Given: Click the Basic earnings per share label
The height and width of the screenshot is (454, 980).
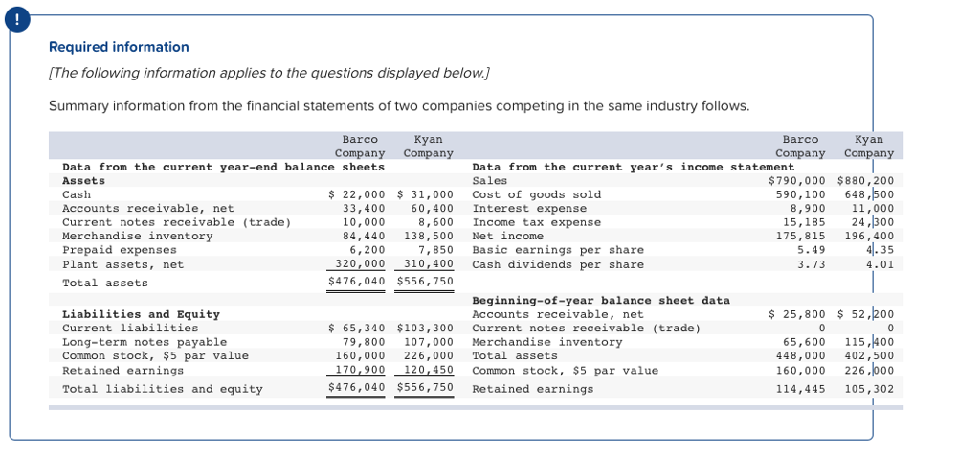Looking at the screenshot, I should coord(558,250).
